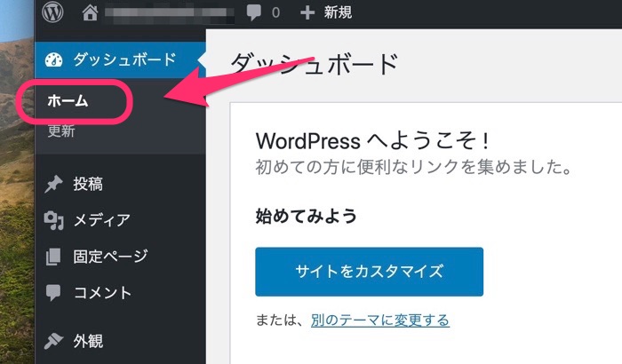Open the site home house icon

(x=90, y=12)
